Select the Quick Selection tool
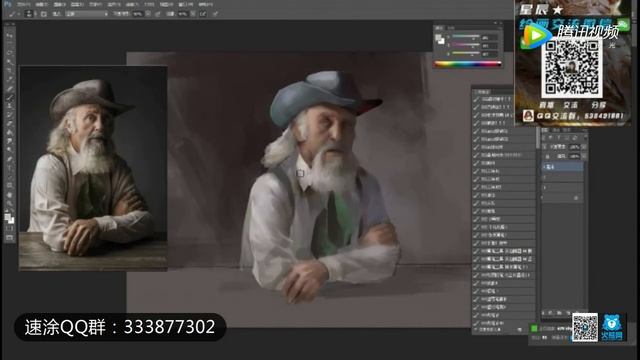Screen dimensions: 640x360 tap(9, 62)
